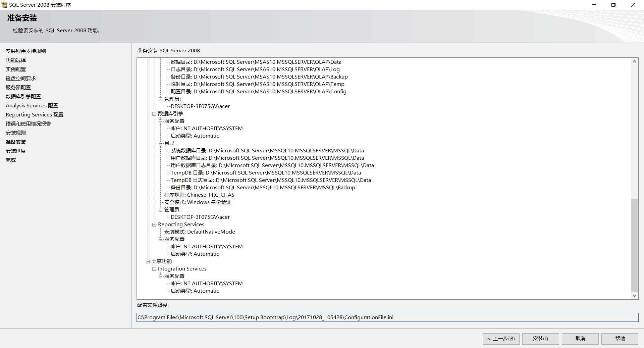Click the 排序规则 Chinese_PRC_CI_AS row
Image resolution: width=644 pixels, height=348 pixels.
pyautogui.click(x=199, y=195)
